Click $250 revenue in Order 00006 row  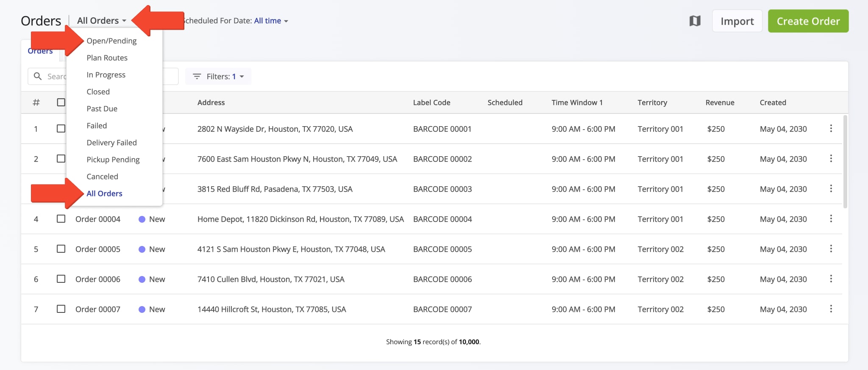(x=716, y=279)
